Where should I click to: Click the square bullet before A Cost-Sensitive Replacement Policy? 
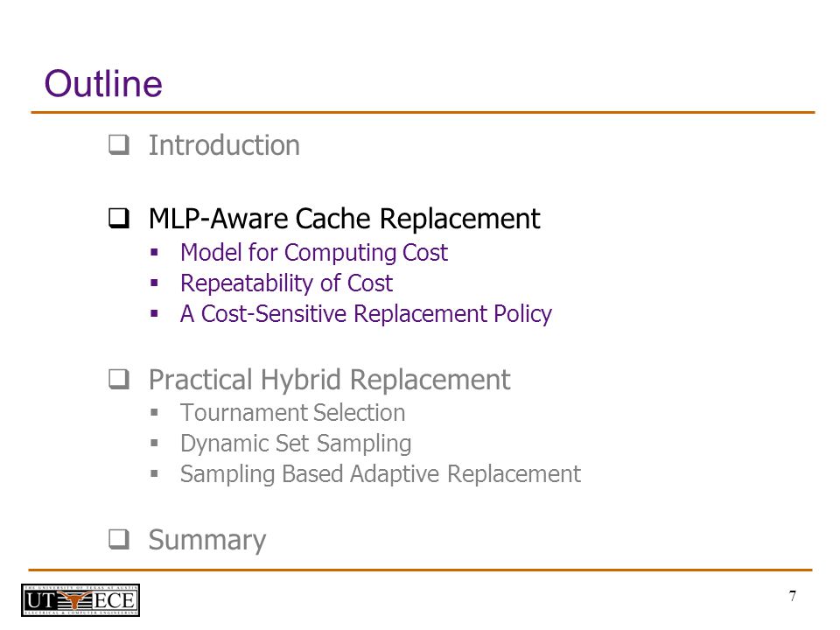click(x=154, y=313)
